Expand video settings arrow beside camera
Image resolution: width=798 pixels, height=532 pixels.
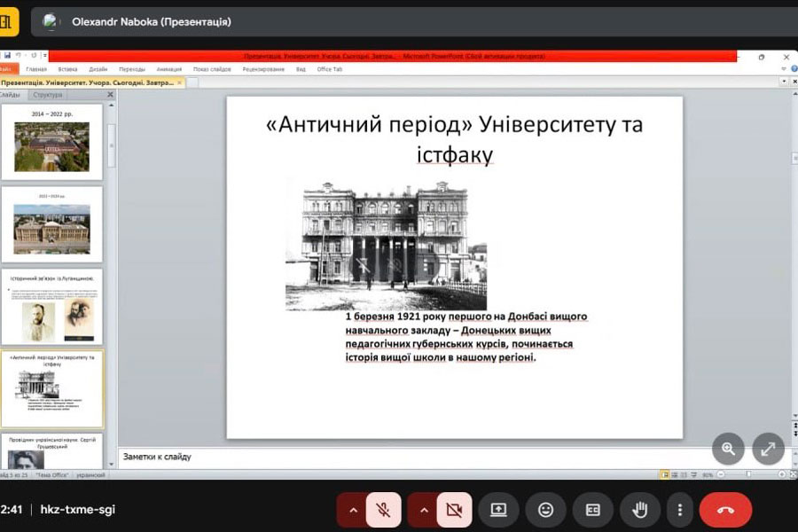point(423,510)
